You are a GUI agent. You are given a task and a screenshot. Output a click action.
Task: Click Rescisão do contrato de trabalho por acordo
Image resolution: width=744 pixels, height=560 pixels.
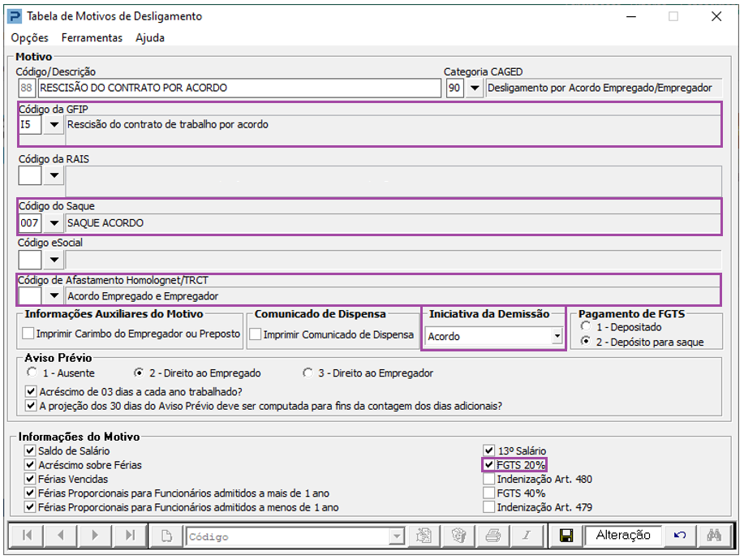click(x=167, y=124)
